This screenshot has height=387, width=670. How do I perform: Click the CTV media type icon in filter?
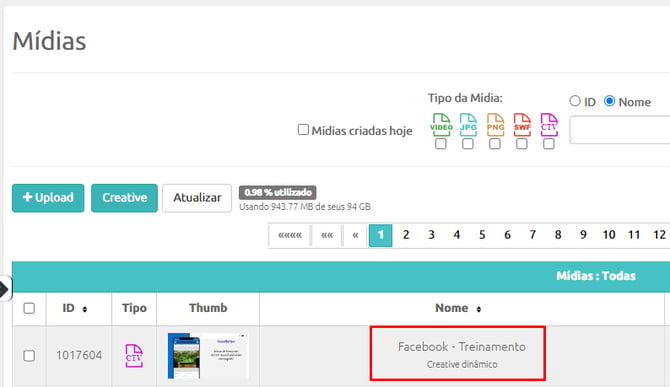click(549, 125)
